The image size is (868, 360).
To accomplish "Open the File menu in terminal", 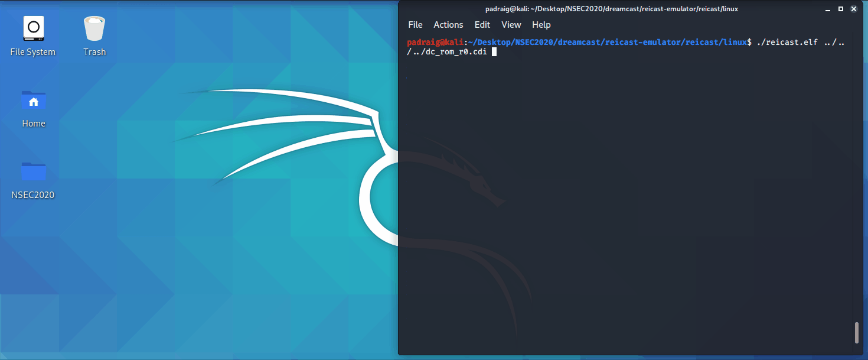I will click(416, 25).
